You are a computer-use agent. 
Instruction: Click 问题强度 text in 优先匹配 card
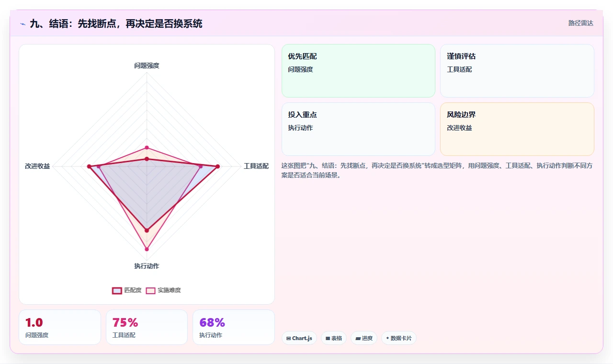(300, 69)
